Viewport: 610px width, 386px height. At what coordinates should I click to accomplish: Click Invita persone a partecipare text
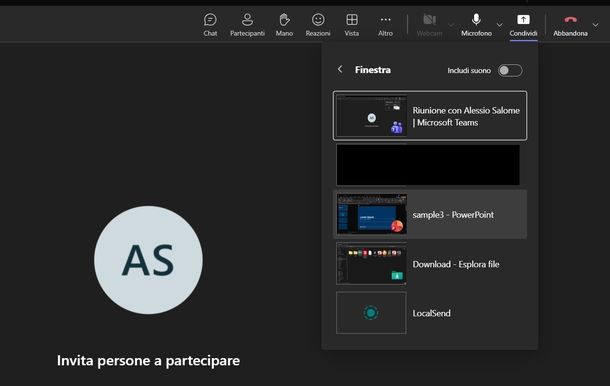(148, 361)
